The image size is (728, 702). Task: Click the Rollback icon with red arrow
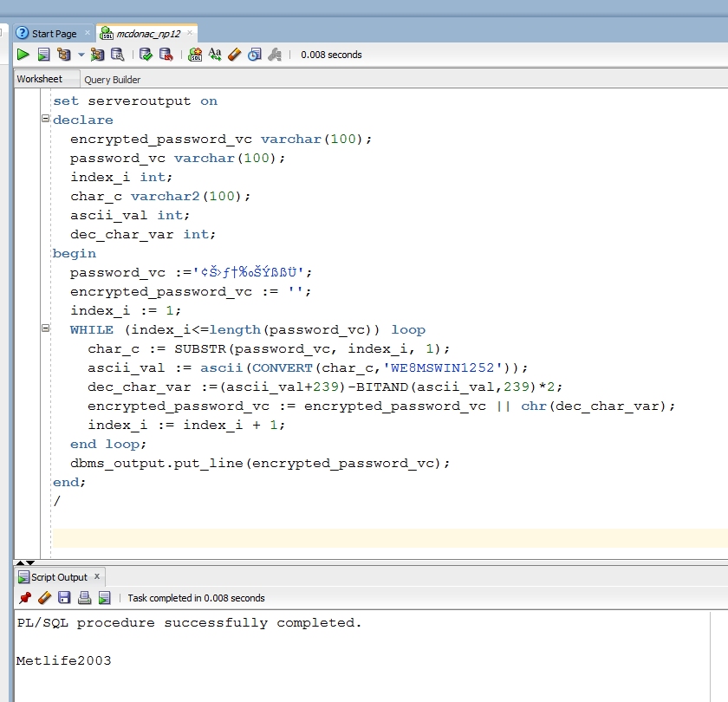pyautogui.click(x=166, y=55)
